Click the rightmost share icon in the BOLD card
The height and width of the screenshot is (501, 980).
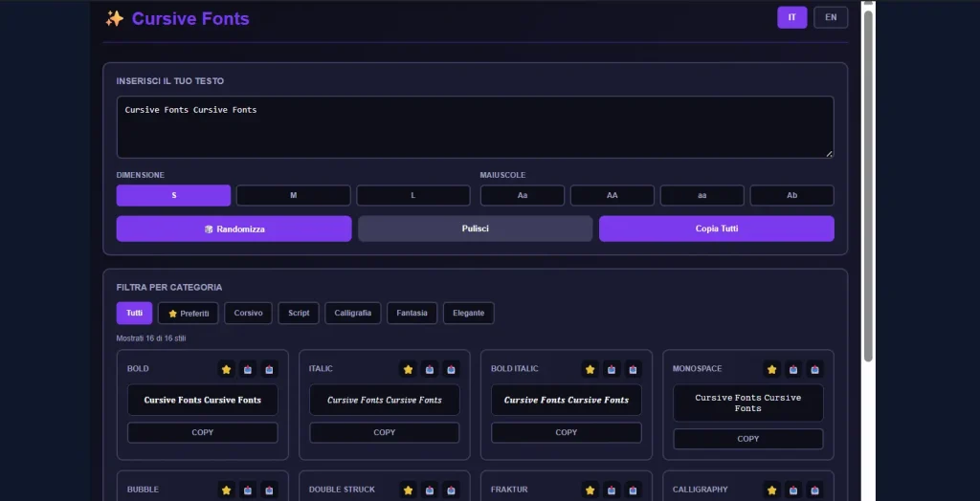tap(269, 369)
